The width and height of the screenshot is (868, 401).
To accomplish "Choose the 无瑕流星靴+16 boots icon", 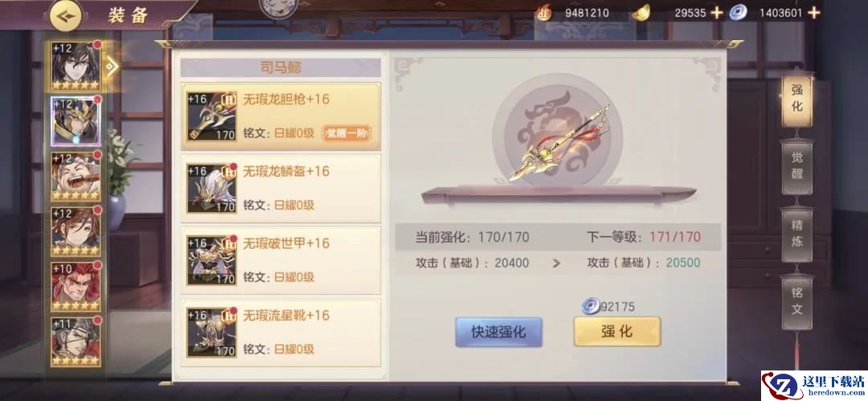I will click(x=211, y=333).
